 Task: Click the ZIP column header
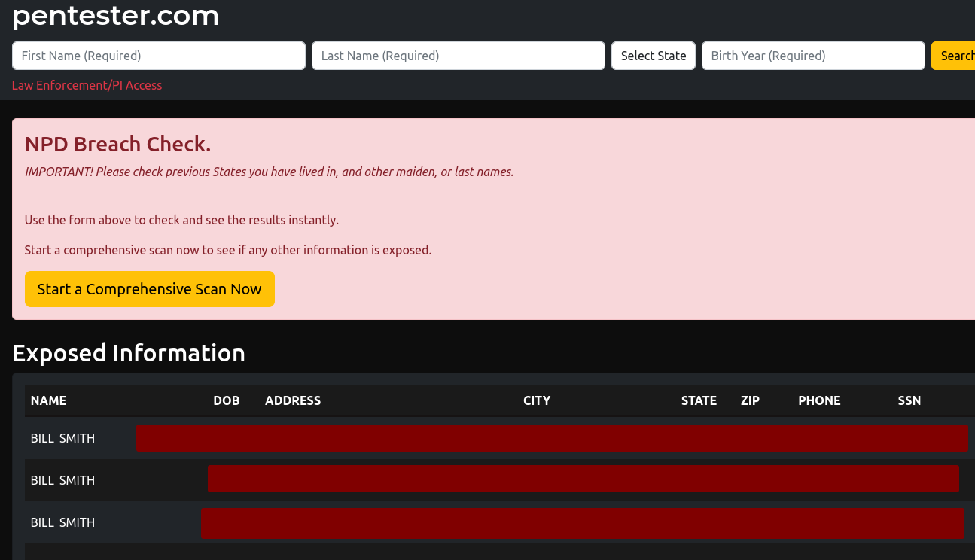click(x=750, y=400)
